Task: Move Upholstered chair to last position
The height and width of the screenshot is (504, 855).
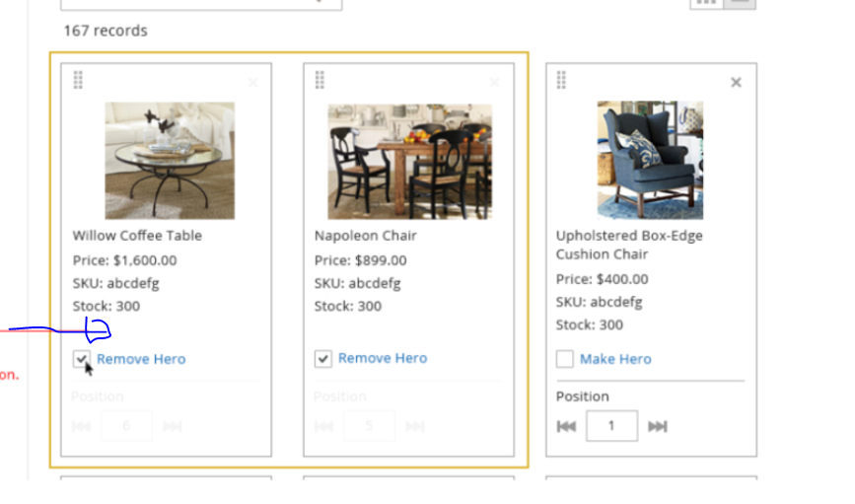Action: click(658, 426)
